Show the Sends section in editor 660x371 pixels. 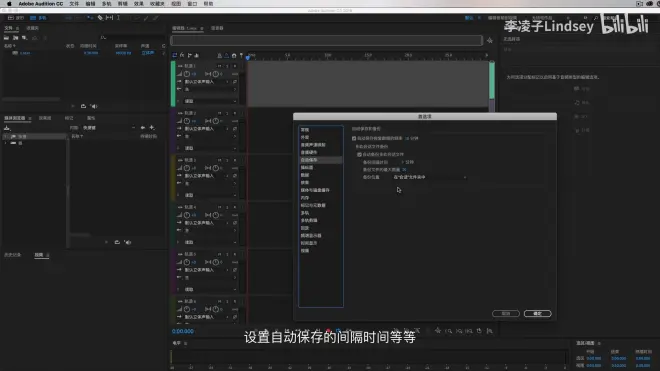click(189, 55)
